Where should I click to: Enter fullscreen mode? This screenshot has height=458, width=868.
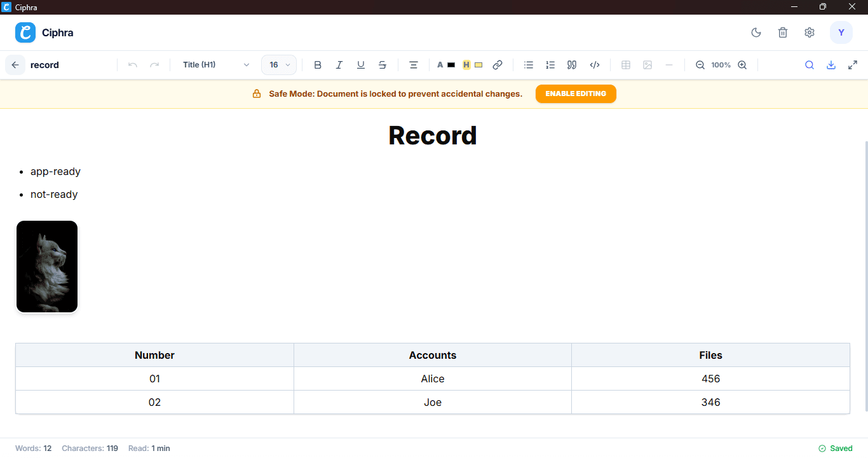pos(853,64)
